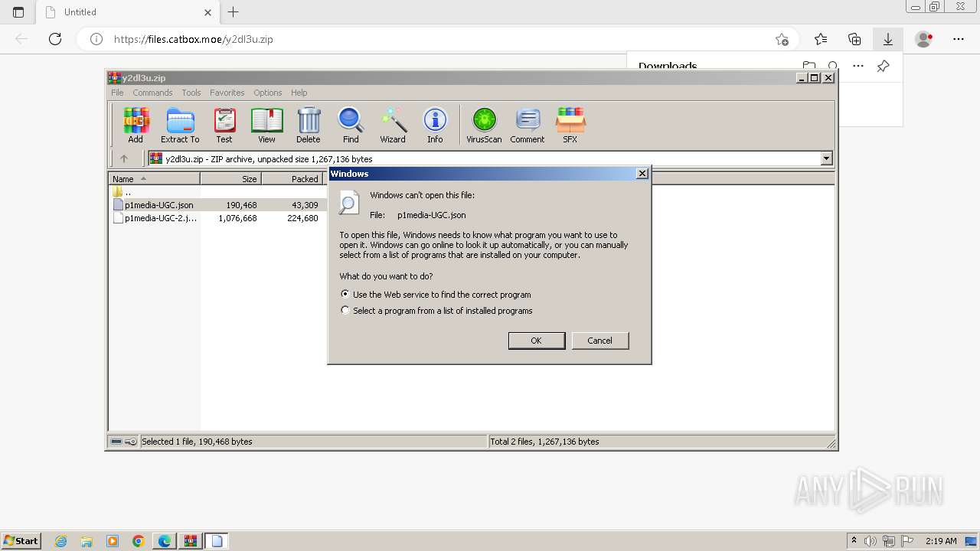Open Windows Media Player taskbar icon
Image resolution: width=980 pixels, height=551 pixels.
(113, 541)
